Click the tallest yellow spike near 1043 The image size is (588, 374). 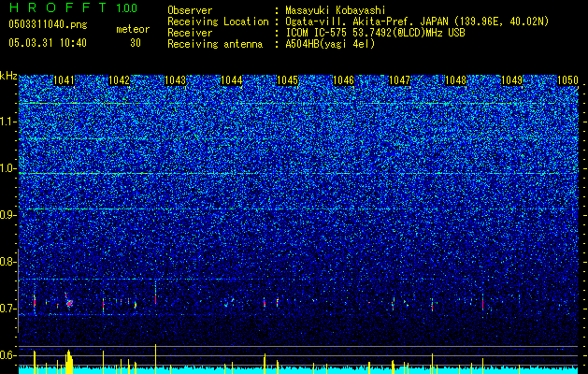(x=155, y=359)
